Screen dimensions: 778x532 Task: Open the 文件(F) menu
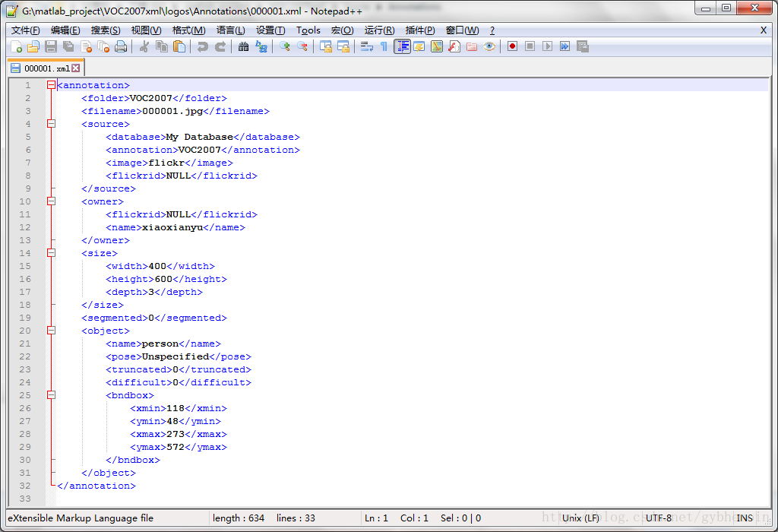(x=25, y=30)
